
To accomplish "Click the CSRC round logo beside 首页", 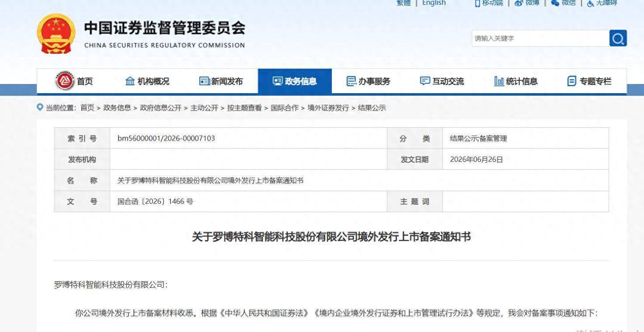I will click(65, 81).
